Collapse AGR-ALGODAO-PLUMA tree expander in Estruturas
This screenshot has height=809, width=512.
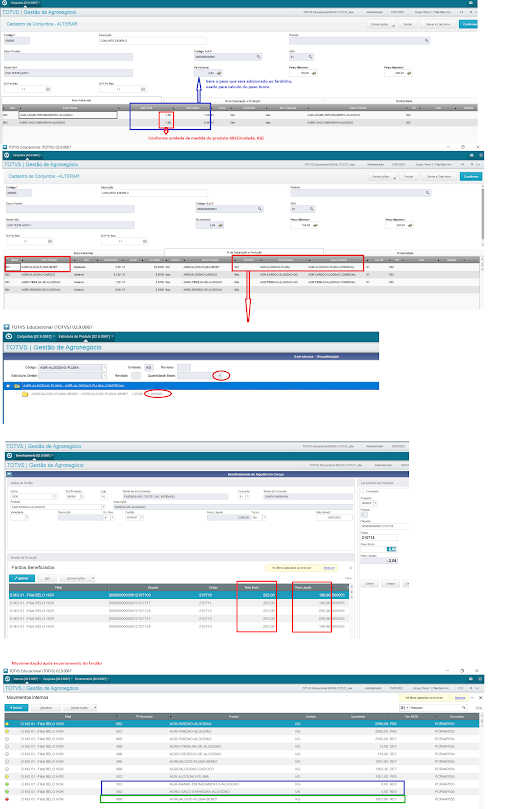click(8, 386)
